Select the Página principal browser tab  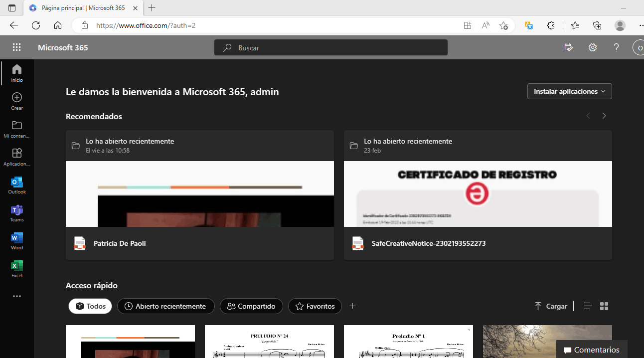coord(83,8)
